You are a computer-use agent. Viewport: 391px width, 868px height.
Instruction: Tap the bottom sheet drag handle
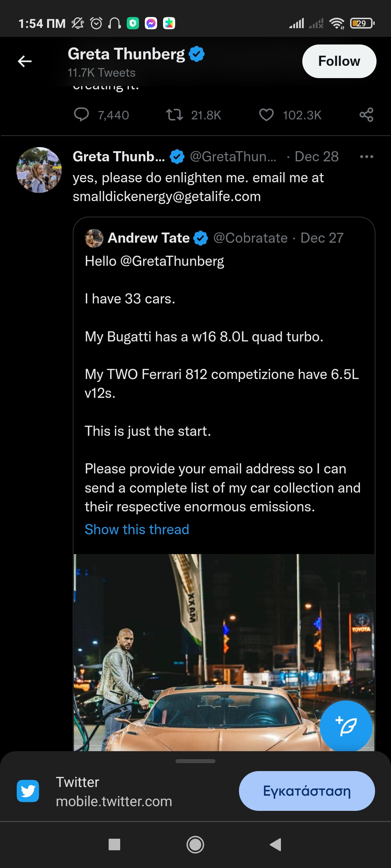point(195,761)
